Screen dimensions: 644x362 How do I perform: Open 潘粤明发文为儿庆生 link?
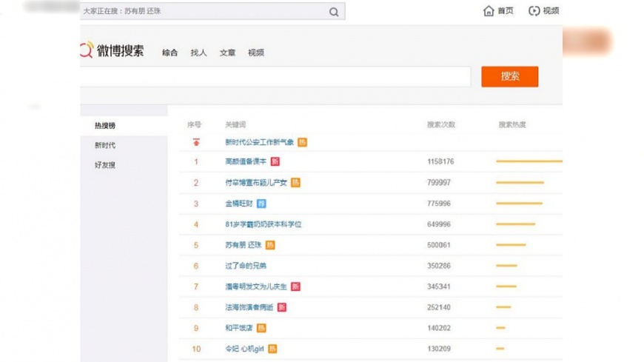tap(256, 286)
